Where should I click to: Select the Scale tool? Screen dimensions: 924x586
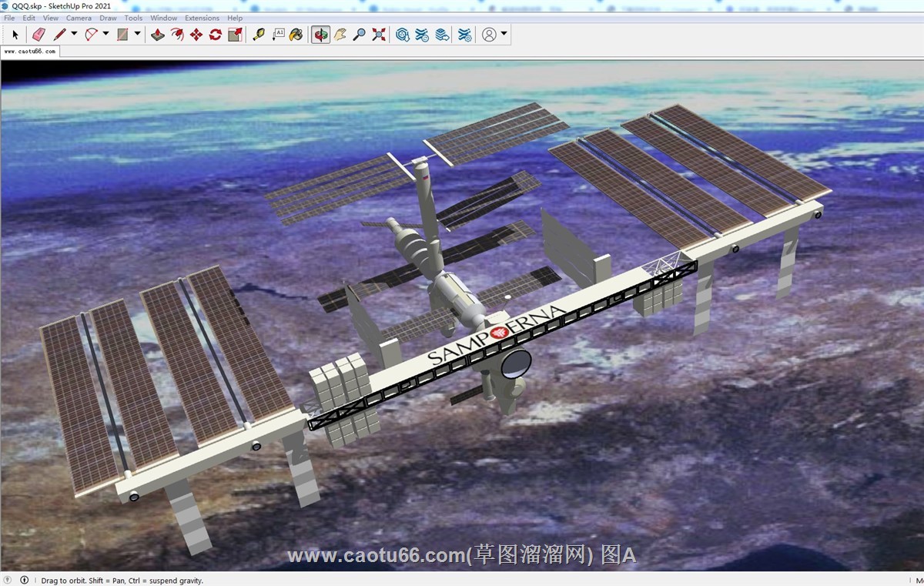[235, 35]
